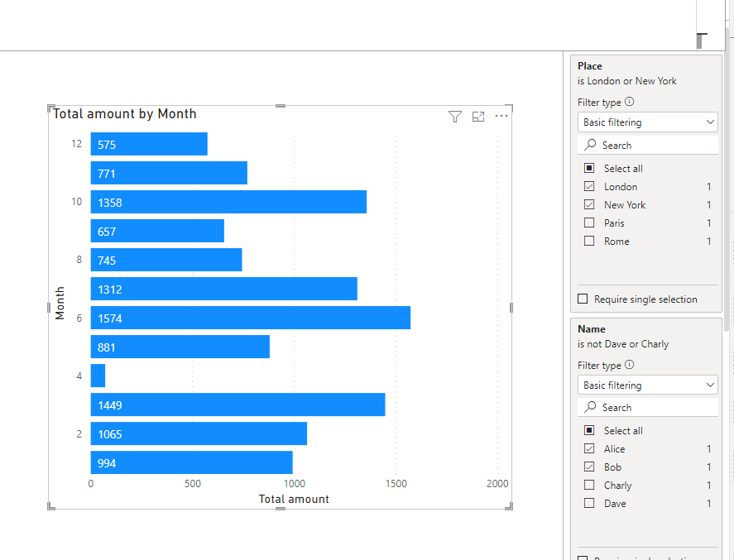Viewport: 734px width, 560px height.
Task: Click Search field in Name filter
Action: point(647,408)
